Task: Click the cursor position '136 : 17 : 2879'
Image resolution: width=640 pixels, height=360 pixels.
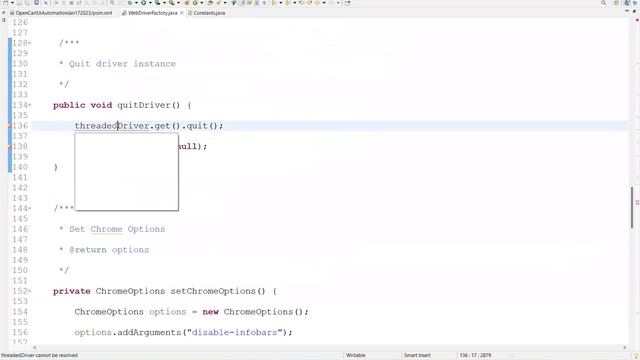Action: pos(475,355)
